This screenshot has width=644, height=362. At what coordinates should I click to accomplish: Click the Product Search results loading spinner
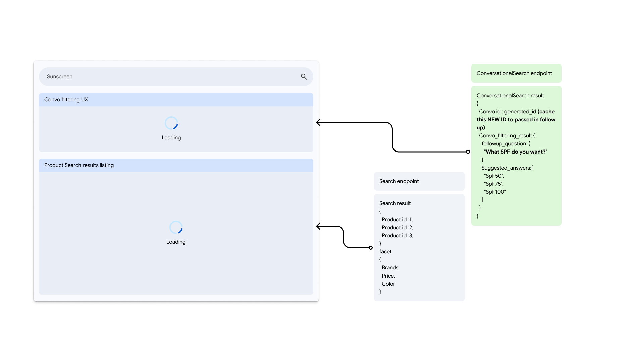click(x=176, y=227)
